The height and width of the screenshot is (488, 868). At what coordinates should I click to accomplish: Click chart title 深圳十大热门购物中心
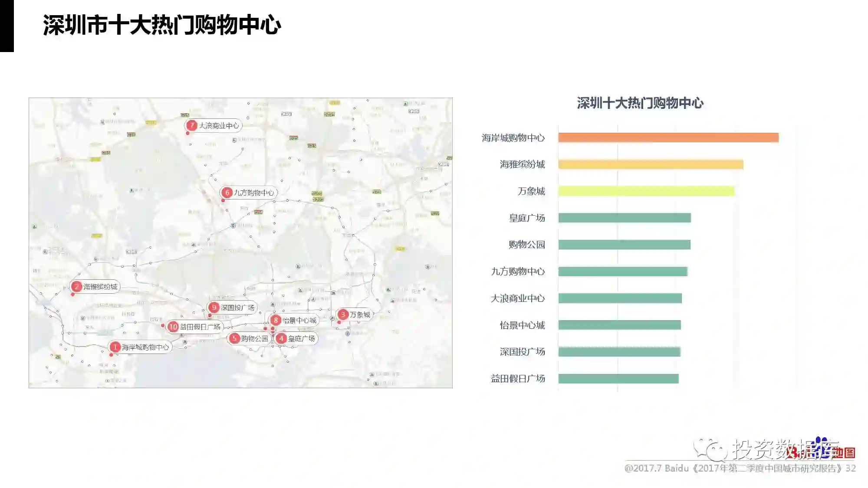(640, 103)
